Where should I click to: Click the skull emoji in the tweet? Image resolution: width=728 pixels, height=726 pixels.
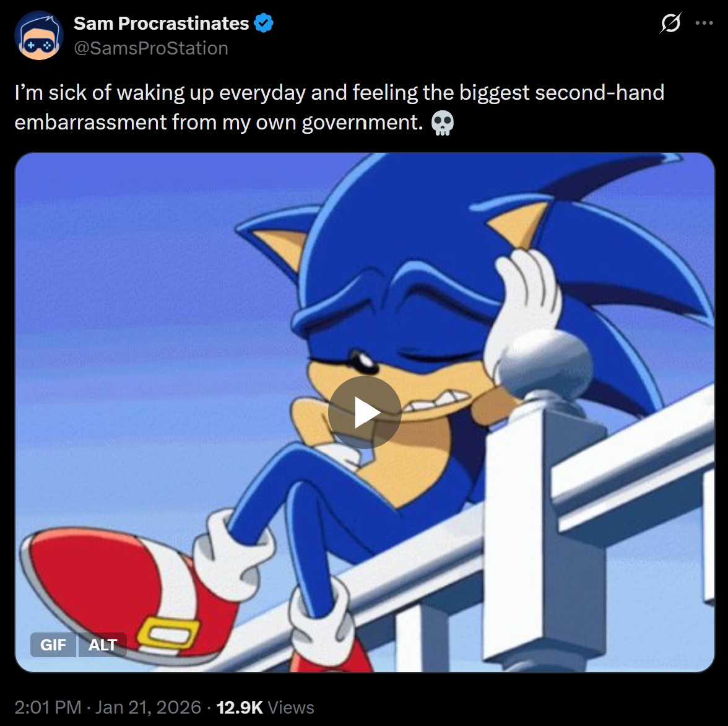pyautogui.click(x=443, y=123)
